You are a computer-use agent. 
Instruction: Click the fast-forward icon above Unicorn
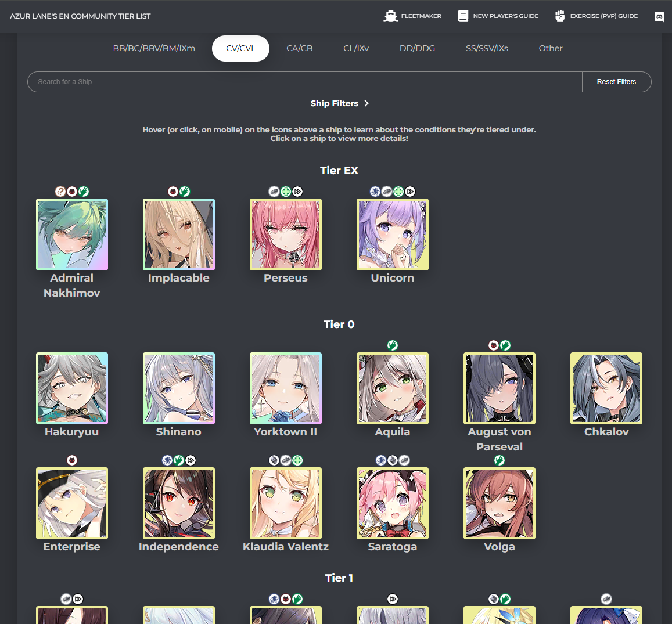click(x=410, y=192)
